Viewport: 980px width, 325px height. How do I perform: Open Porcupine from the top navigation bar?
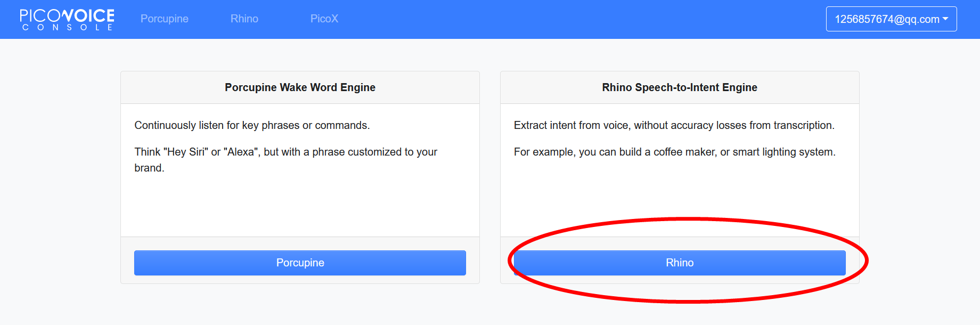tap(164, 19)
